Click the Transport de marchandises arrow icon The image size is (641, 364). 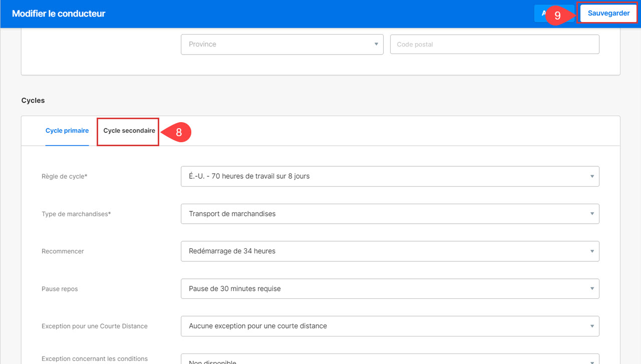(x=592, y=214)
